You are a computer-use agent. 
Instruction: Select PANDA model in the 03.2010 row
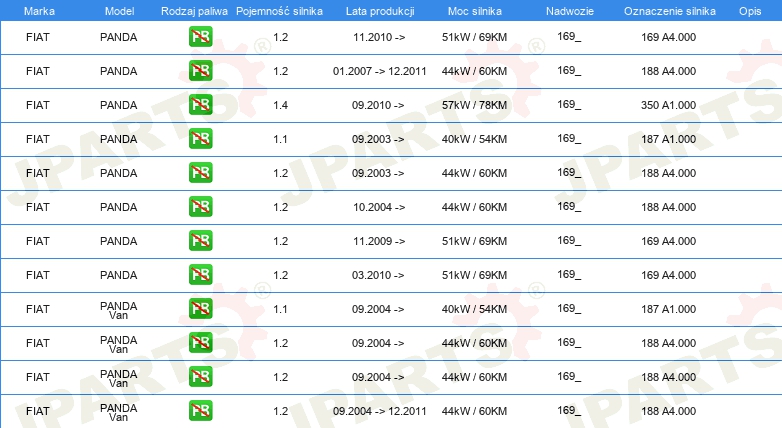click(x=118, y=275)
